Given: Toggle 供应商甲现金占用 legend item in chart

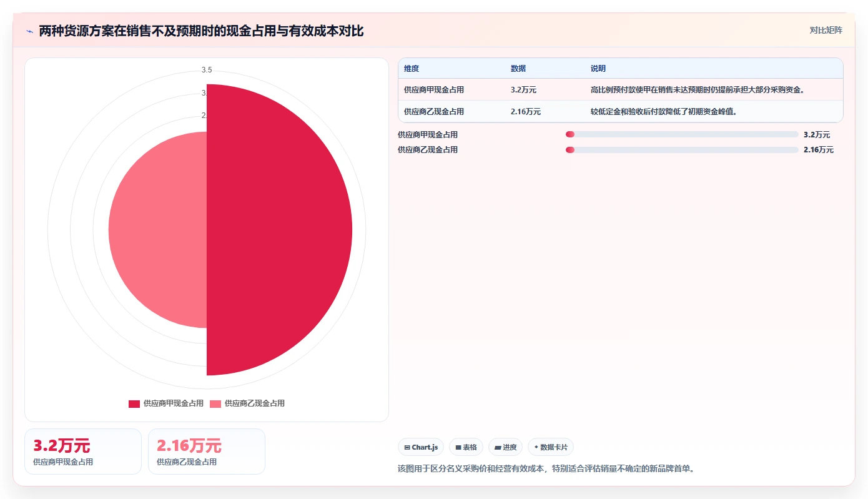Looking at the screenshot, I should [166, 403].
